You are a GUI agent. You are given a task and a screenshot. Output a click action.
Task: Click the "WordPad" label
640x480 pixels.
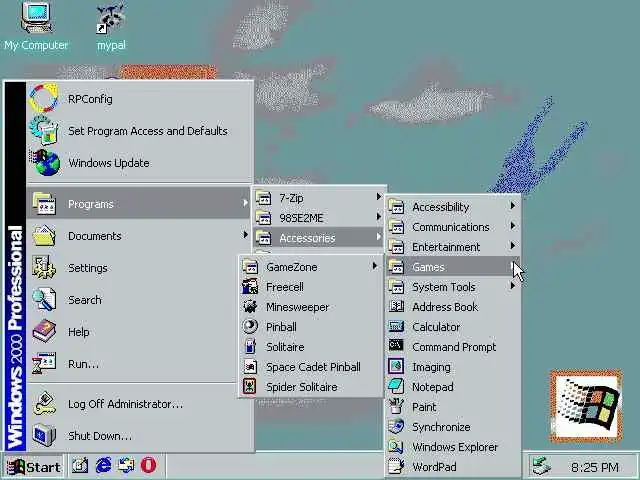[434, 467]
